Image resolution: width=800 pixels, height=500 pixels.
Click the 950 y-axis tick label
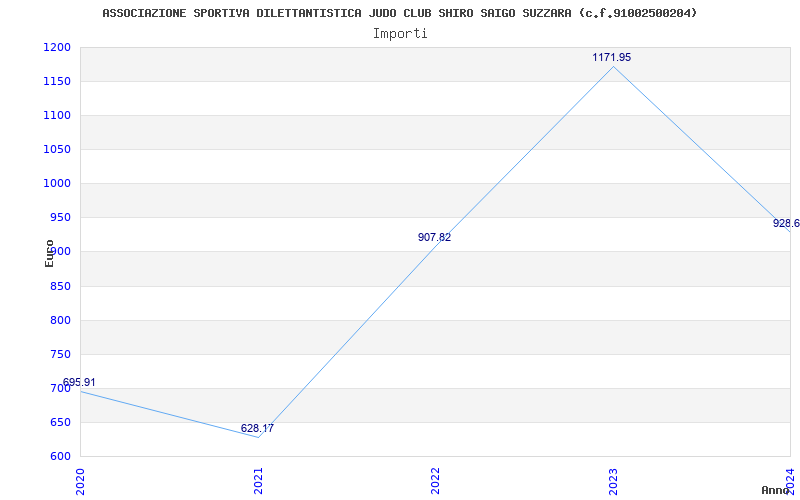[60, 218]
